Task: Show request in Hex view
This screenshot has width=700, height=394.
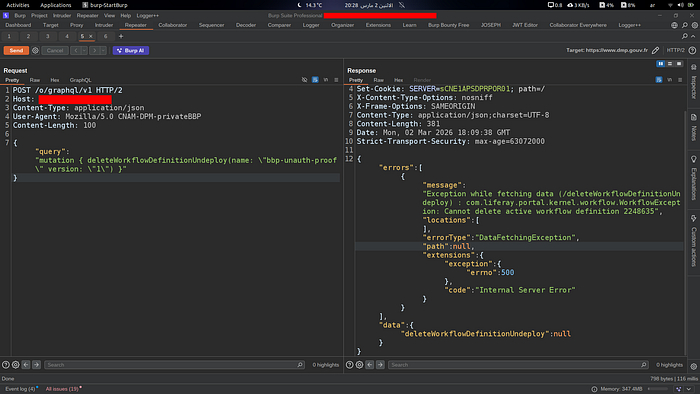Action: 54,80
